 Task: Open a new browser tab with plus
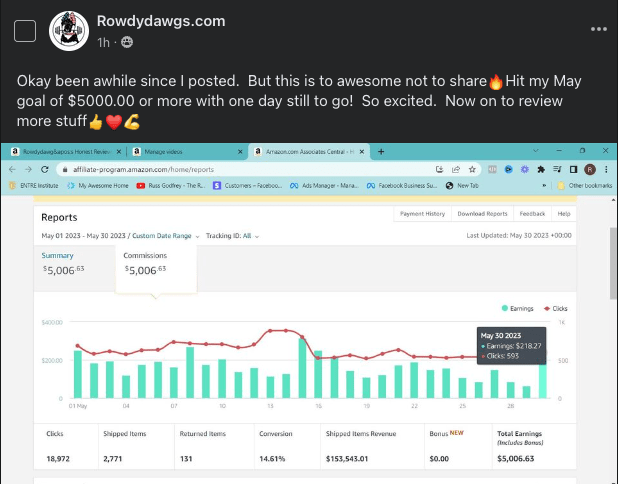click(381, 152)
